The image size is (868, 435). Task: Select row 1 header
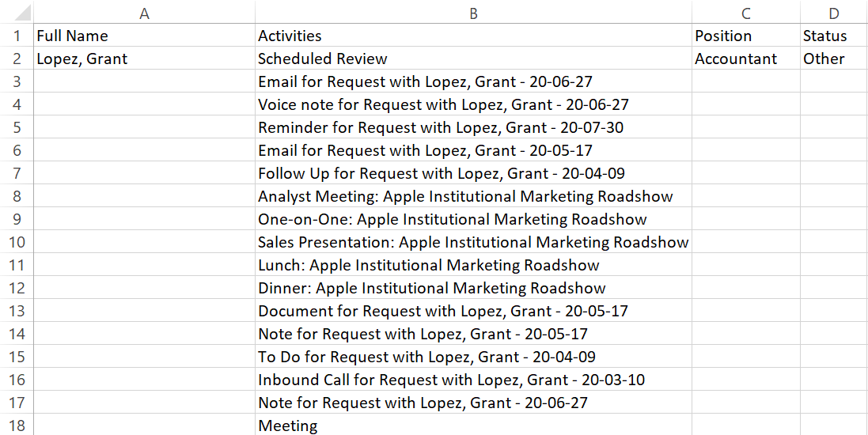pos(17,36)
